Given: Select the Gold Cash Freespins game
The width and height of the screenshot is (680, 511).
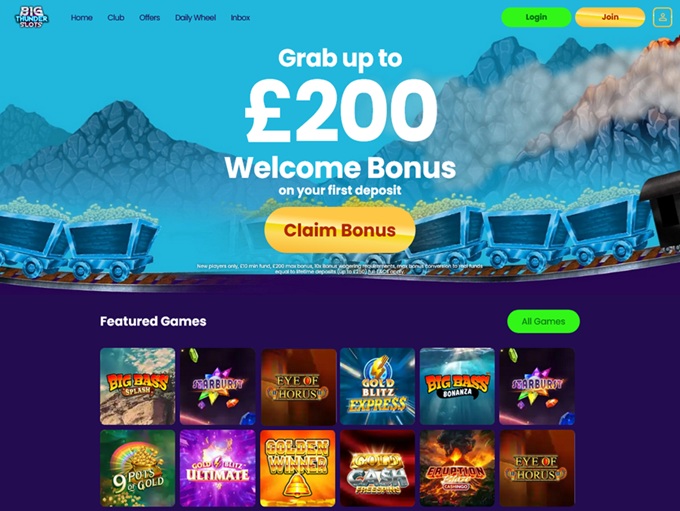Looking at the screenshot, I should (x=377, y=468).
